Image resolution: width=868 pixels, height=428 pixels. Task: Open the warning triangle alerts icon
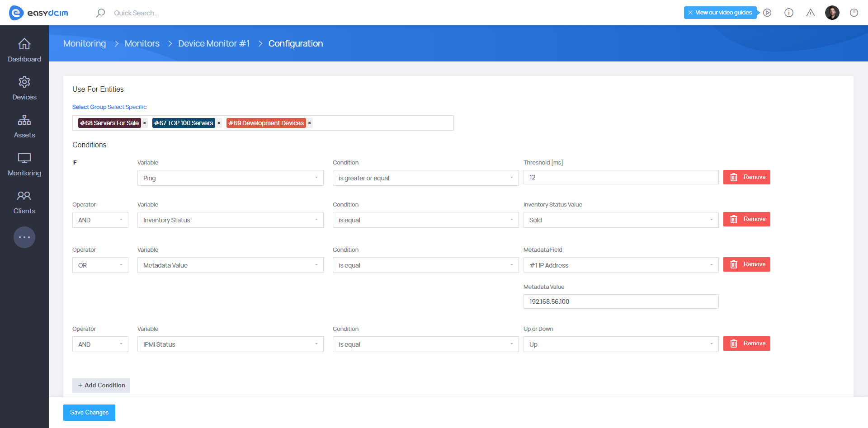point(811,13)
